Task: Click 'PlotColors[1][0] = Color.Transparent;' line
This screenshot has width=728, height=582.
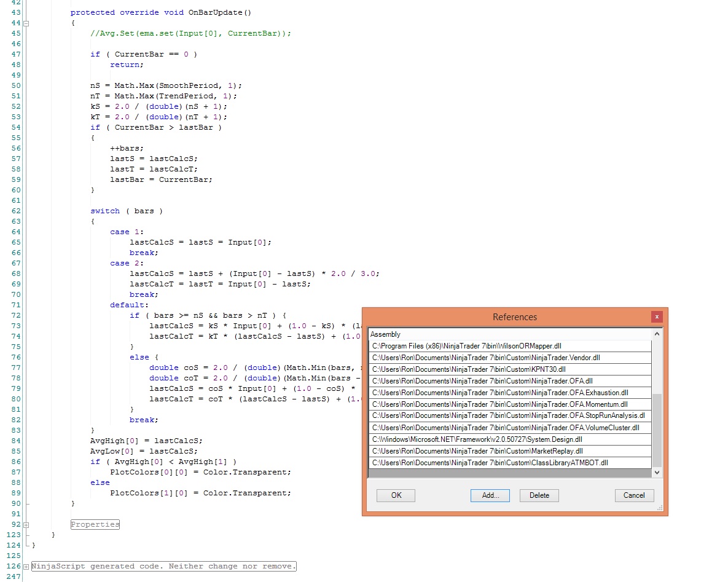Action: pos(200,493)
